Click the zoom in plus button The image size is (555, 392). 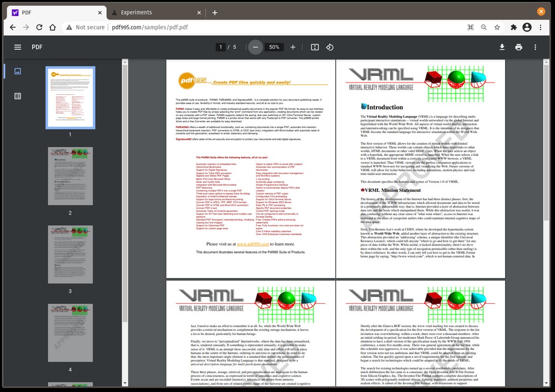293,47
